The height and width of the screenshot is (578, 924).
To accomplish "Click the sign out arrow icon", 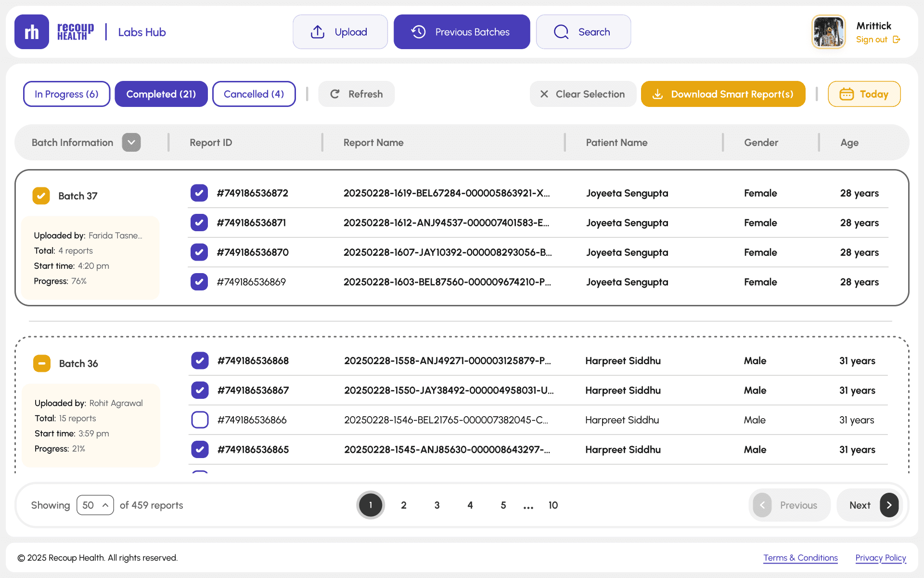I will click(896, 39).
